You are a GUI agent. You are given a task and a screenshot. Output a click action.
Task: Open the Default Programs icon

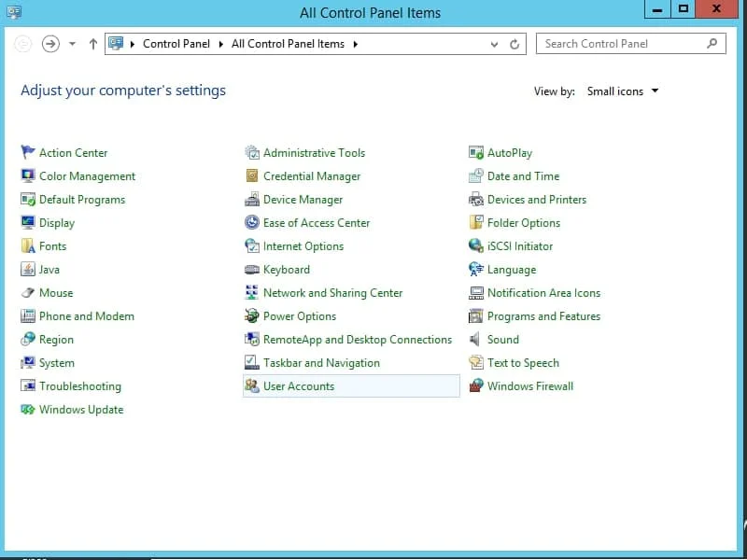click(28, 199)
